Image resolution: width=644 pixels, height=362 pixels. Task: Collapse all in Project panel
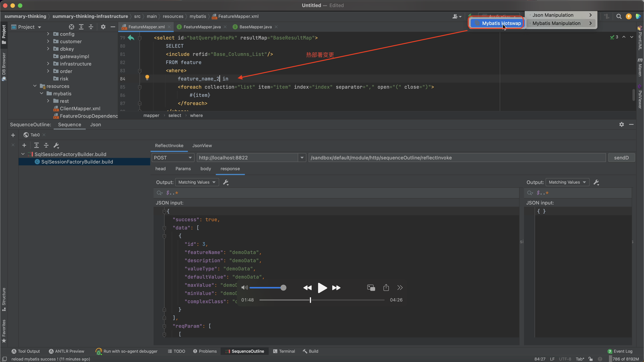tap(91, 27)
